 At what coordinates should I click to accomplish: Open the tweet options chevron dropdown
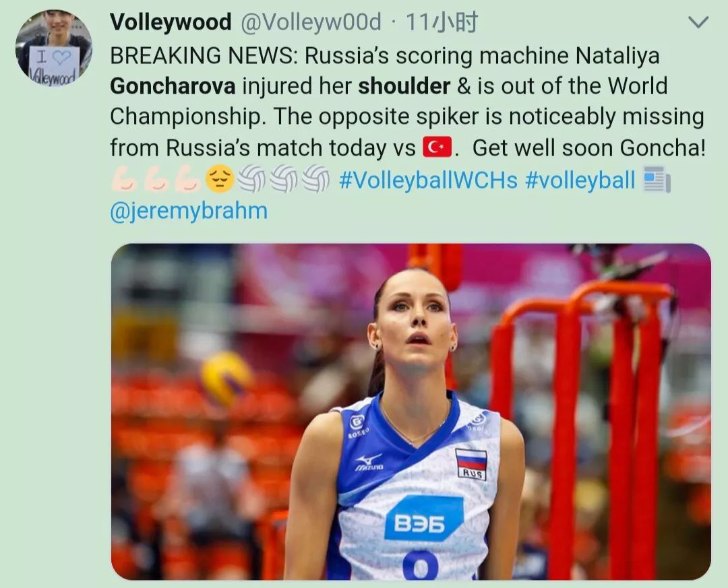coord(698,22)
